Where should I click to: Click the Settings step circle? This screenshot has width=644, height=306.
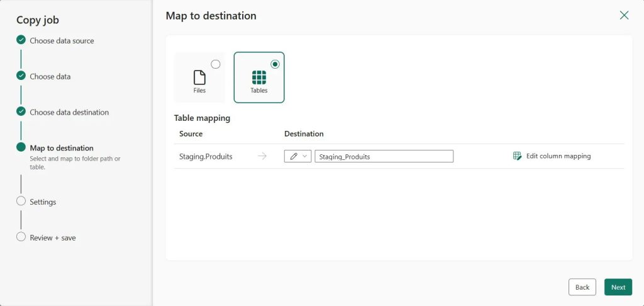coord(21,201)
